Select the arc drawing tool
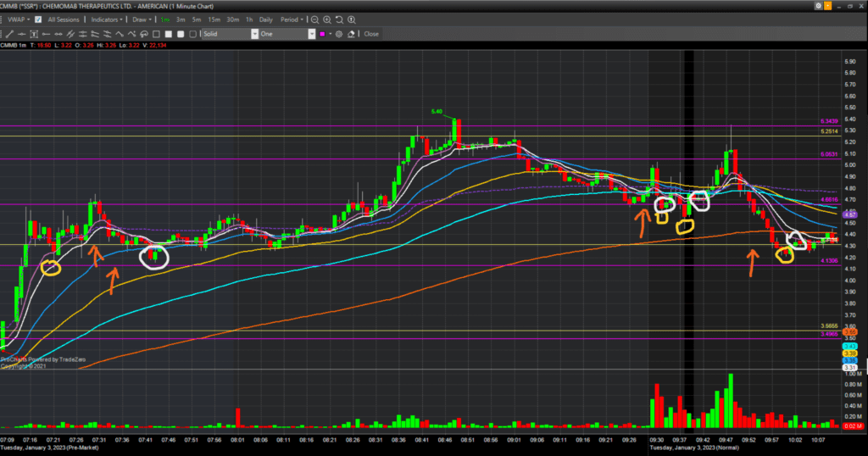The image size is (868, 456). click(x=120, y=34)
